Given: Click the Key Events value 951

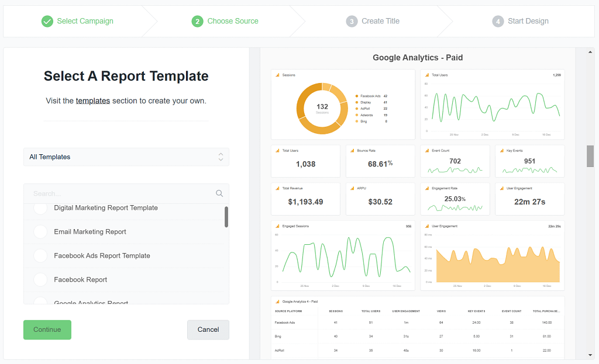Looking at the screenshot, I should click(529, 161).
